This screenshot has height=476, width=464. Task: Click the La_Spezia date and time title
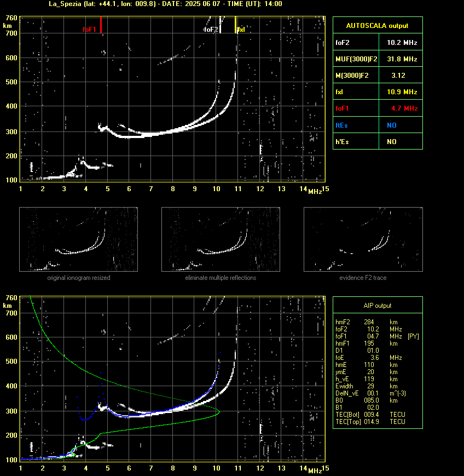[165, 4]
